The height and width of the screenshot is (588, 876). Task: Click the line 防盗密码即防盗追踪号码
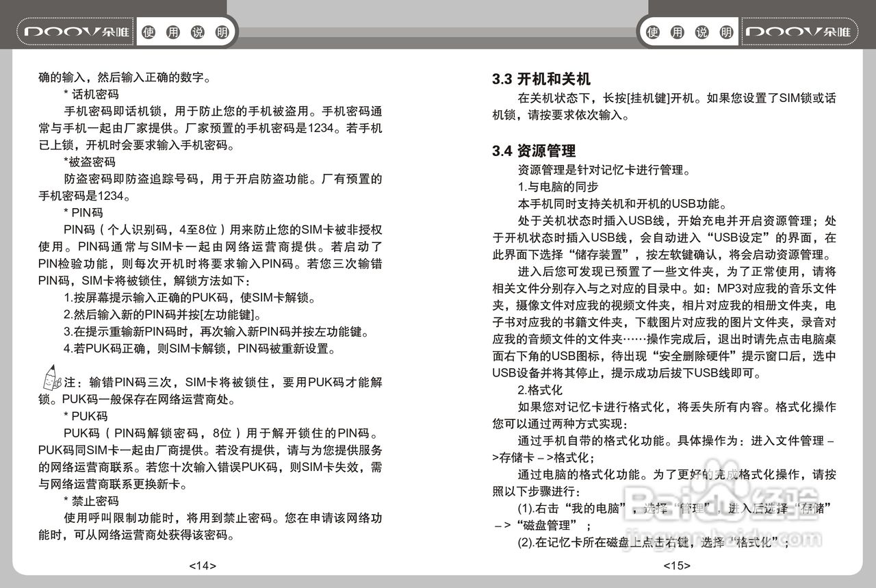[222, 179]
